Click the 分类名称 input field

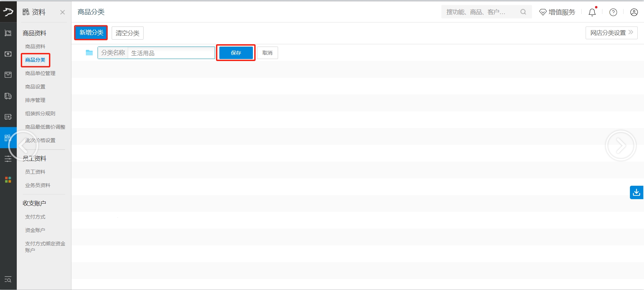(x=171, y=53)
